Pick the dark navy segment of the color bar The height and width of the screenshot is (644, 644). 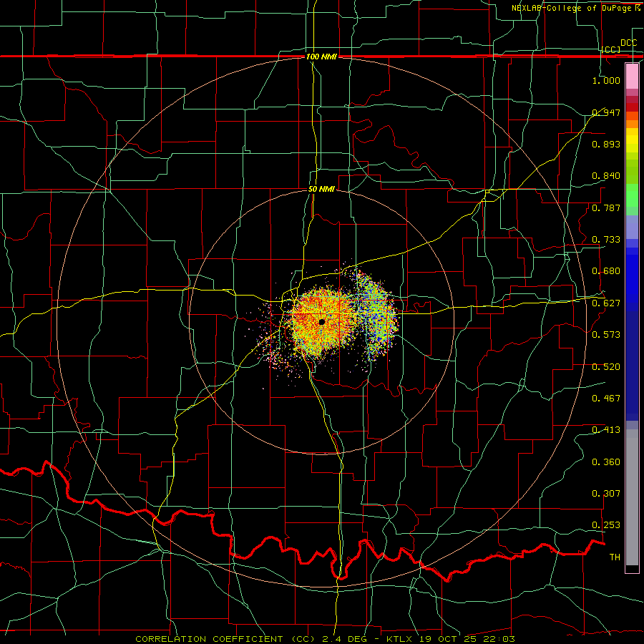[x=632, y=366]
